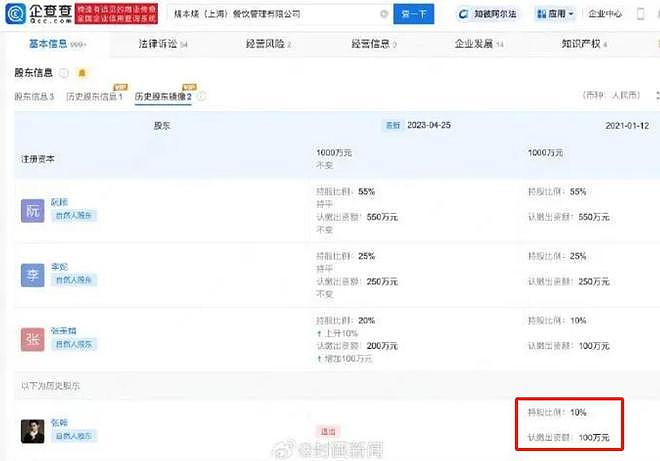Click 100万元 in the pink 张 row
Viewport: 660px width, 461px height.
tap(594, 346)
